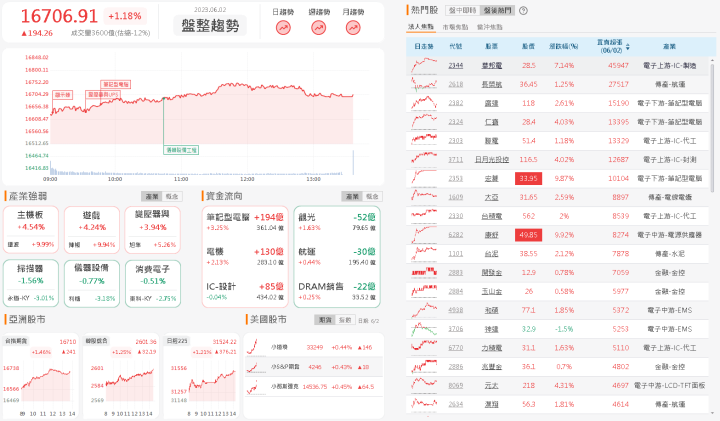The height and width of the screenshot is (421, 720).
Task: Click 電機 +130億 fund flow entry
Action: [245, 257]
